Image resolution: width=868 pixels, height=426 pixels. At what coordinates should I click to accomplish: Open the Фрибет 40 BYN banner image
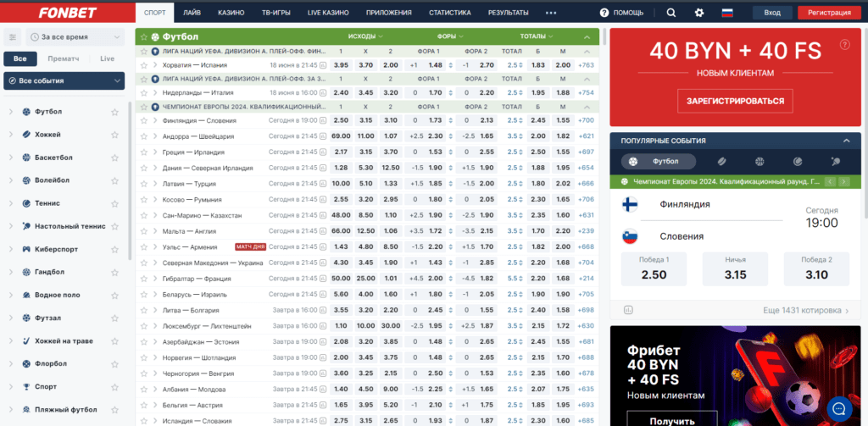coord(736,376)
